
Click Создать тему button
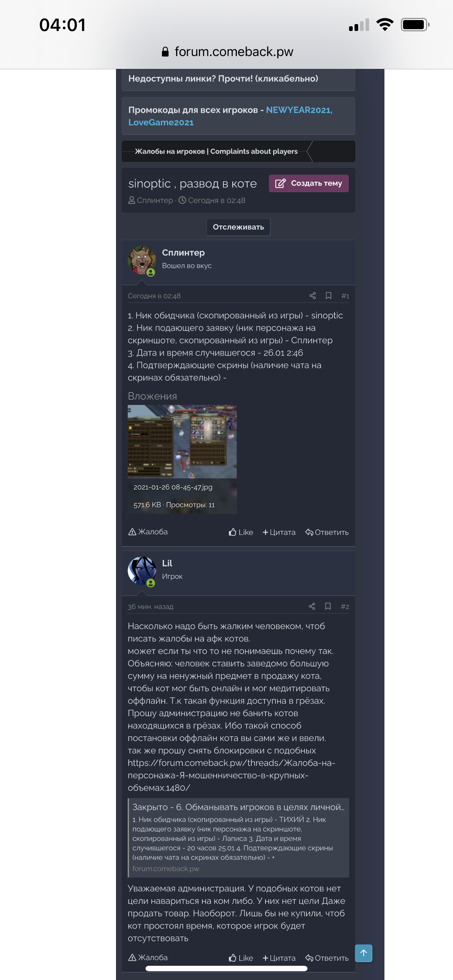click(x=309, y=183)
